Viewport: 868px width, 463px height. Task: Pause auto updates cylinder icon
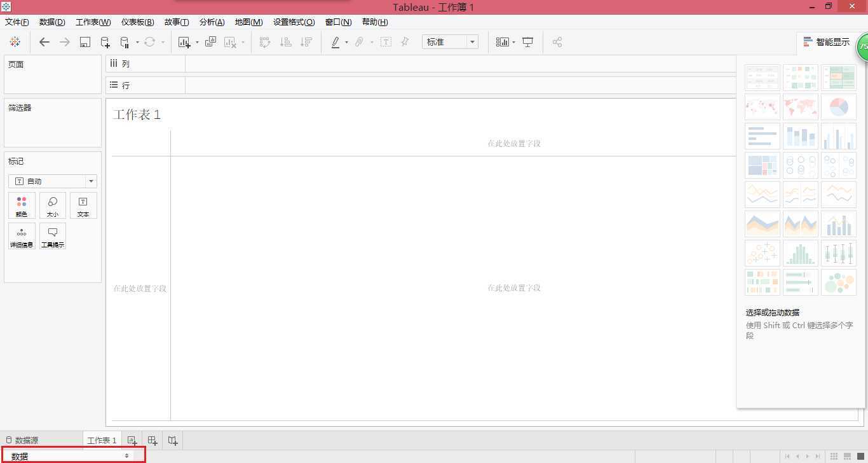(125, 43)
